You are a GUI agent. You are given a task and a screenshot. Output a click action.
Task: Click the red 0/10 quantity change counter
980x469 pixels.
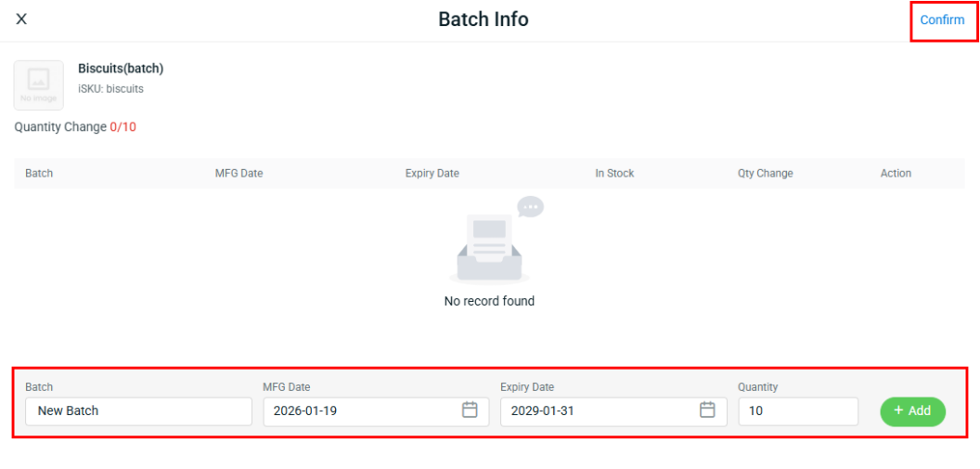[122, 127]
